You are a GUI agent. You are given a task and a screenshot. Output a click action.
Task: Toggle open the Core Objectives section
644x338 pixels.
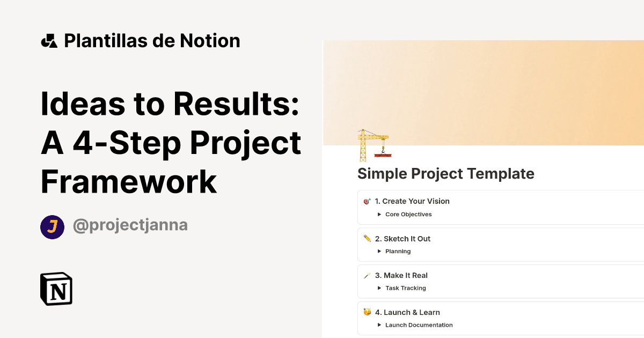(408, 214)
